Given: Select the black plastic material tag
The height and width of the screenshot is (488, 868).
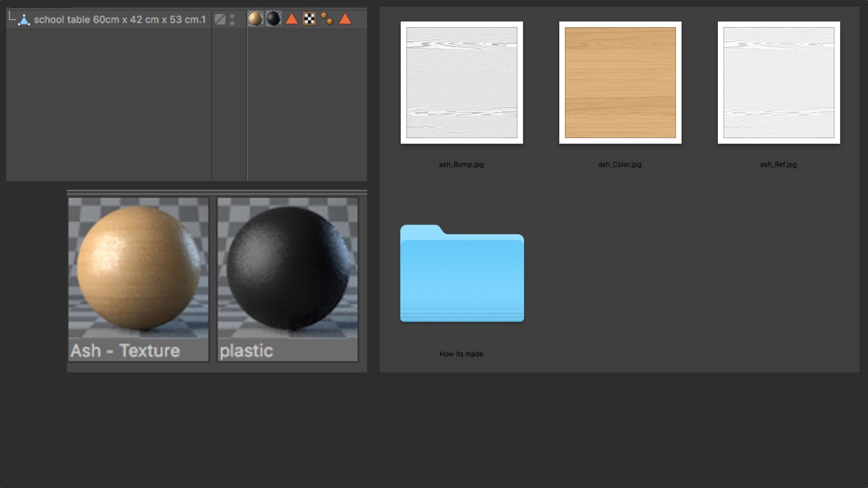Looking at the screenshot, I should (x=273, y=19).
